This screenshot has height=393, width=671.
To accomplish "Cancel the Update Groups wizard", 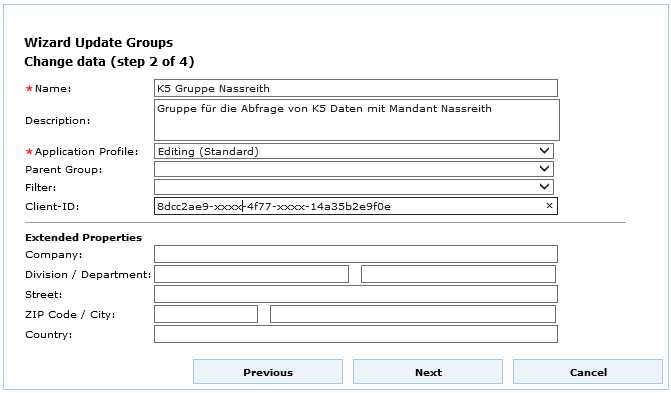I will point(588,372).
